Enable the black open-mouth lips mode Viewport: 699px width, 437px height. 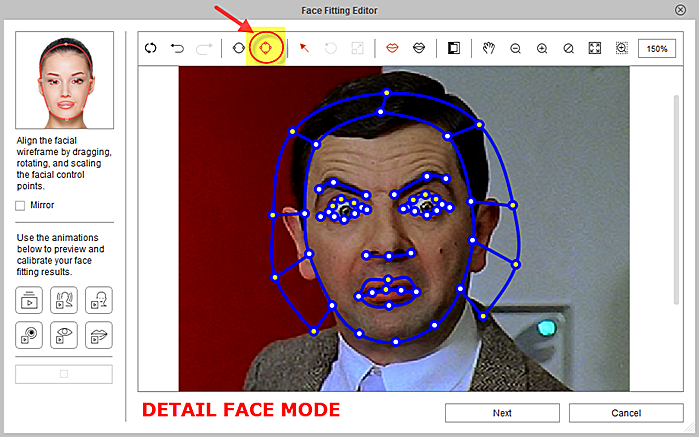pos(419,48)
